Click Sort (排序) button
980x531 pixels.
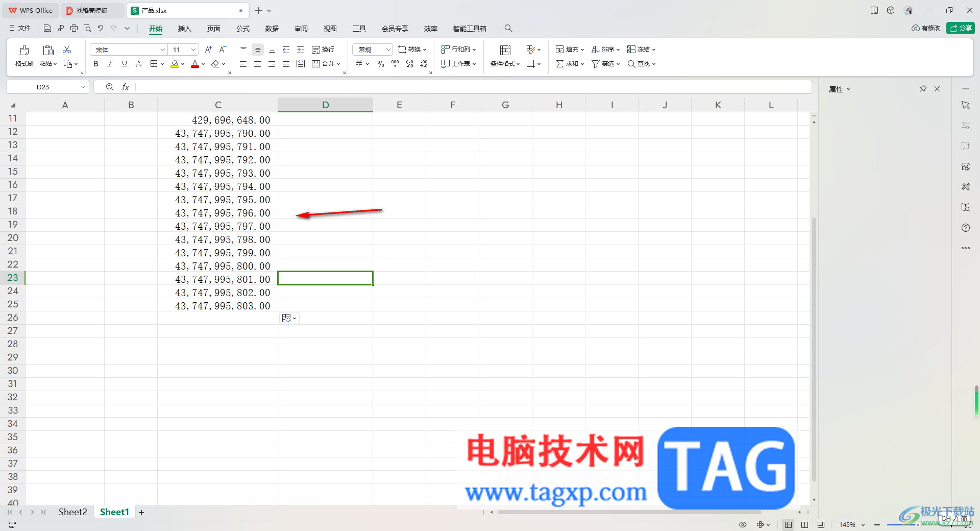coord(605,50)
